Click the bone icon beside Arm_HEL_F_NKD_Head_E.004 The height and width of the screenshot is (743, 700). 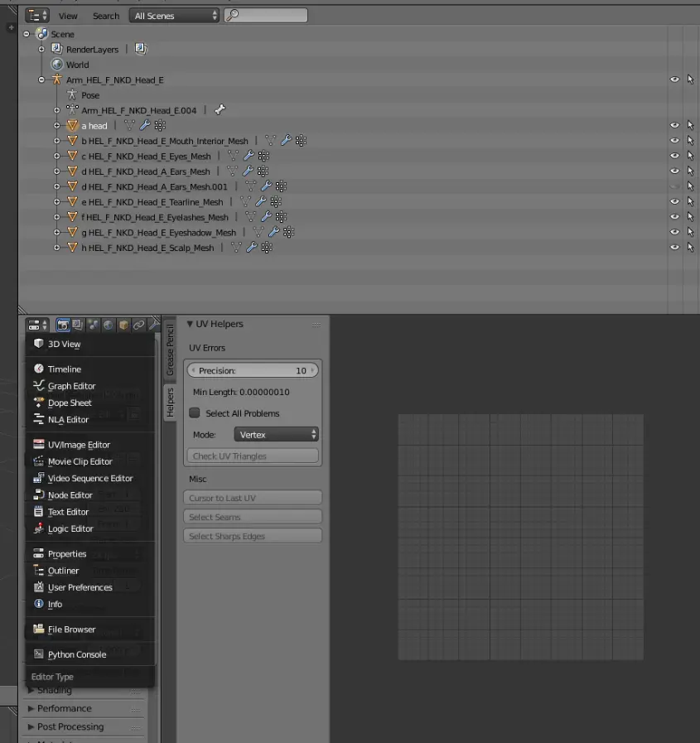(220, 110)
